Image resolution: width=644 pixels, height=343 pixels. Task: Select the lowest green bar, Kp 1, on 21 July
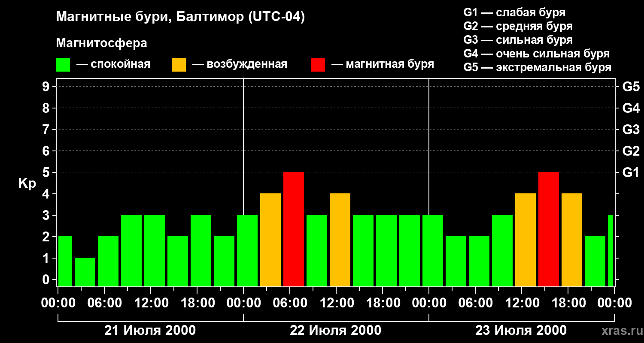tap(85, 272)
